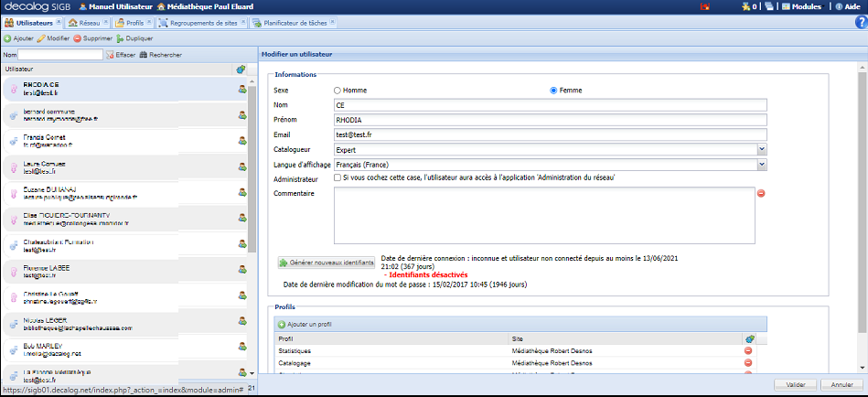Switch to the Regroupements de sites tab
Screen dimensions: 868x397
(x=199, y=23)
